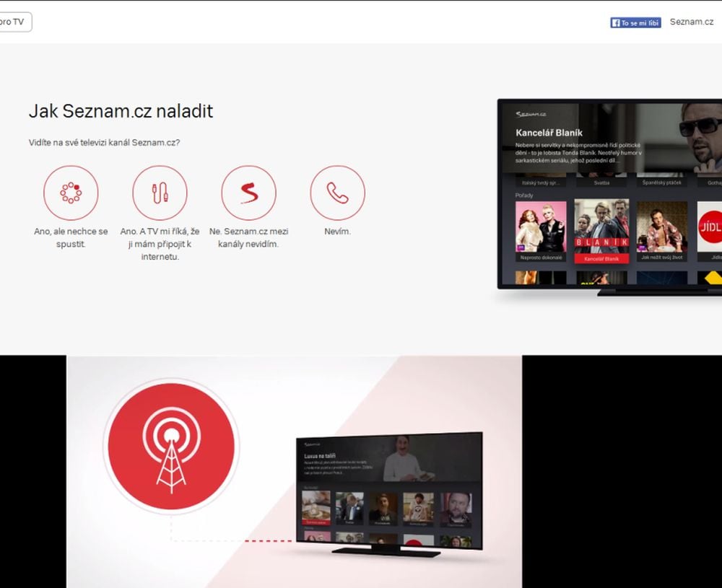Click the red Seznam S logo icon

pos(248,193)
